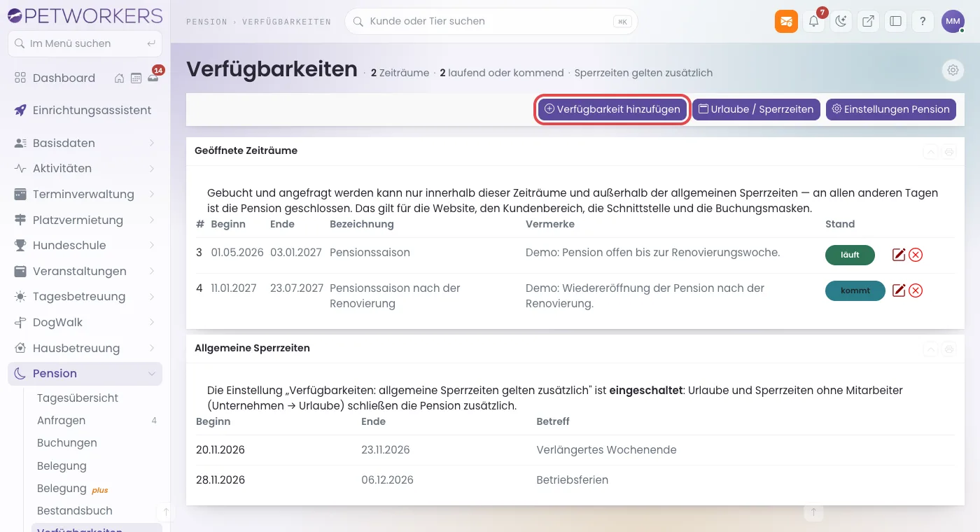Expand the Hundeschule menu
Screen dimensions: 980x532
[85, 245]
